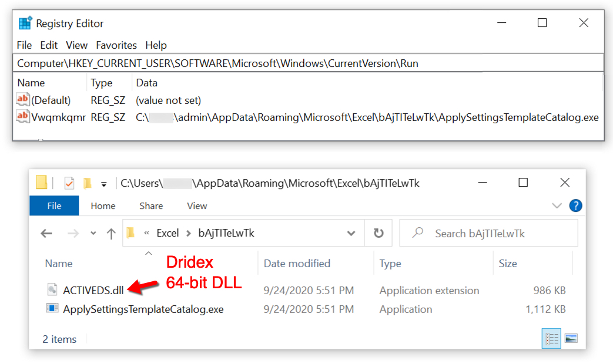Viewport: 613px width, 364px height.
Task: Open the Favorites menu in Registry Editor
Action: pyautogui.click(x=116, y=45)
